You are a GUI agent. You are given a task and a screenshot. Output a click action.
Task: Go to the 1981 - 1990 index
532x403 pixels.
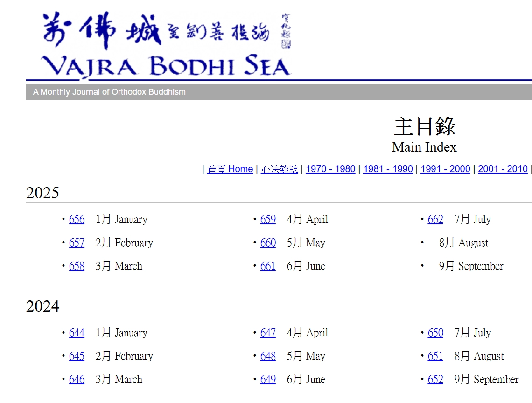coord(388,169)
